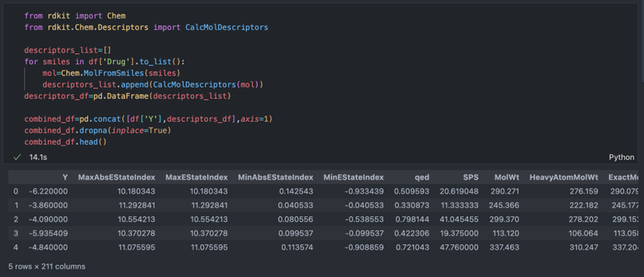The image size is (644, 277).
Task: Click the qed value 0.798144
Action: pos(412,219)
